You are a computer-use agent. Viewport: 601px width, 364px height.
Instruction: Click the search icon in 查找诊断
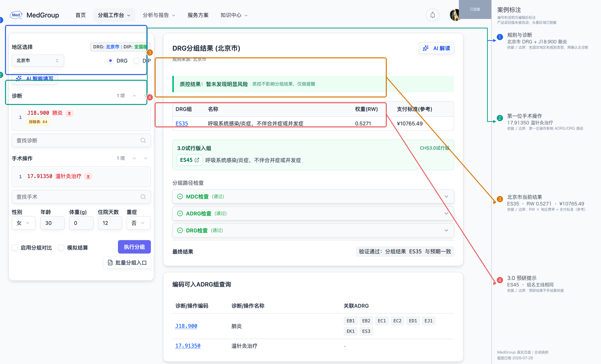coord(143,140)
